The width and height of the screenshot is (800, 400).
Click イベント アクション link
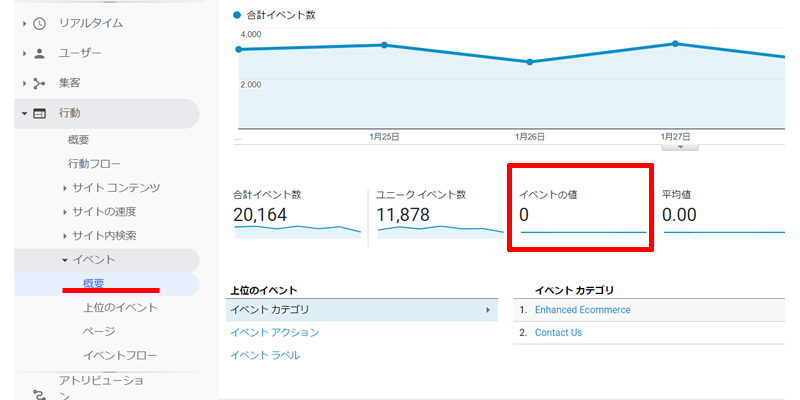coord(274,333)
